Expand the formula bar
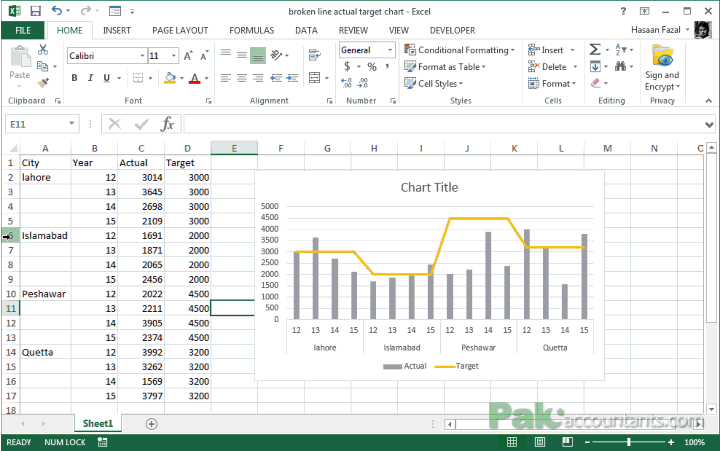The width and height of the screenshot is (720, 451). pyautogui.click(x=709, y=124)
